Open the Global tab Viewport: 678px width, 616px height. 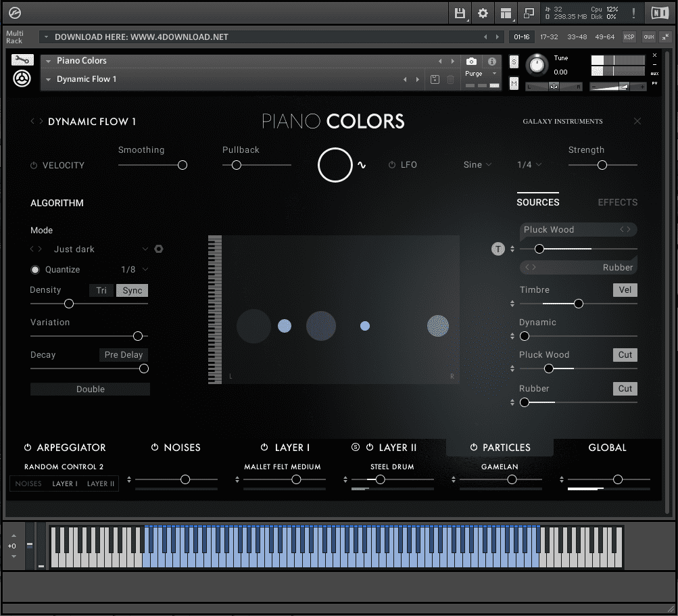[x=607, y=447]
